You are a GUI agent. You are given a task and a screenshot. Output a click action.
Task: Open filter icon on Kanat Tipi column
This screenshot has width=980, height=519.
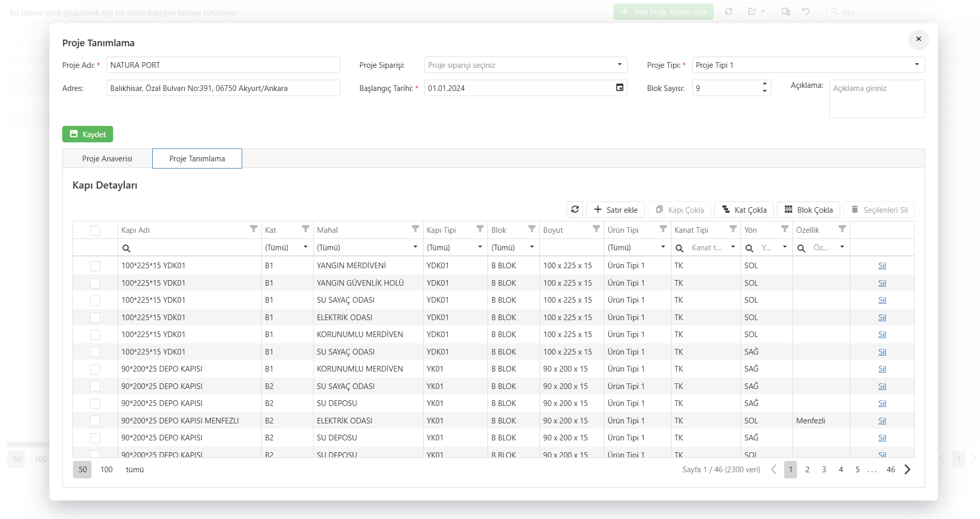pos(733,229)
